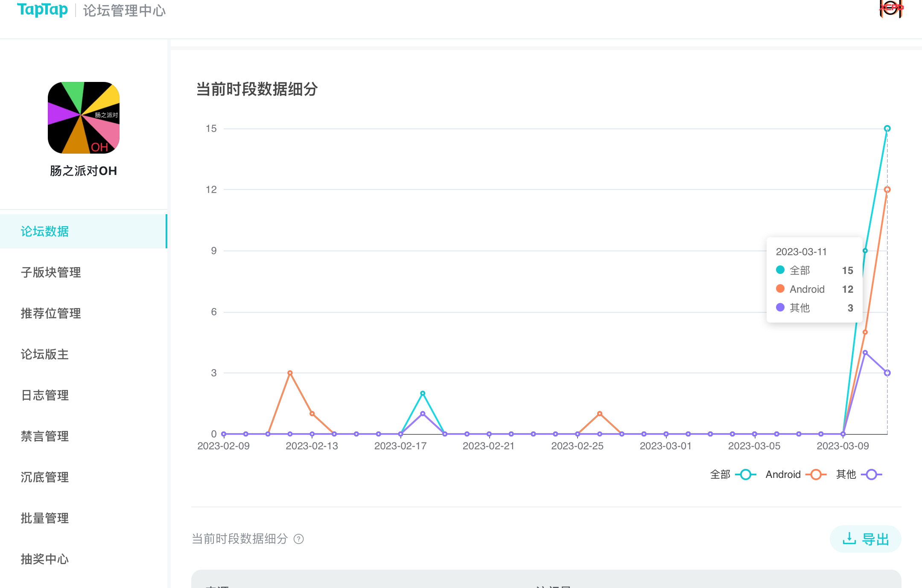This screenshot has width=922, height=588.
Task: Click the 当前时段数据细分 chart heading
Action: [x=257, y=89]
